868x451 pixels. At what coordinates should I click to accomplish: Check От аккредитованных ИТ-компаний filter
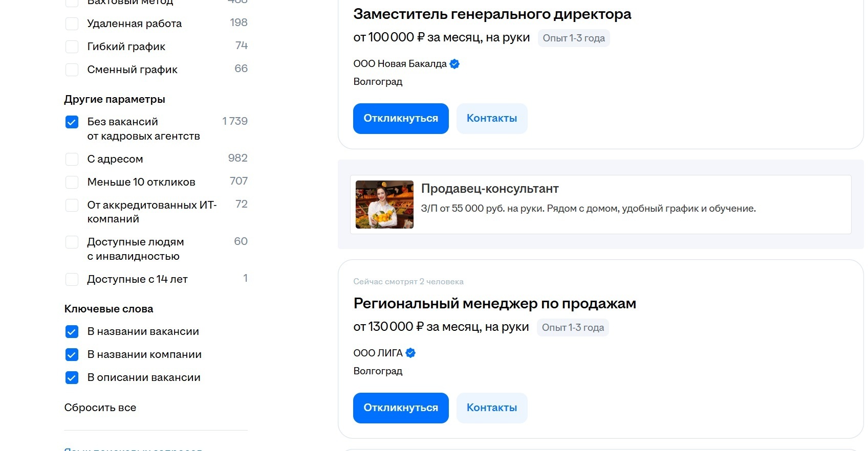pyautogui.click(x=72, y=205)
